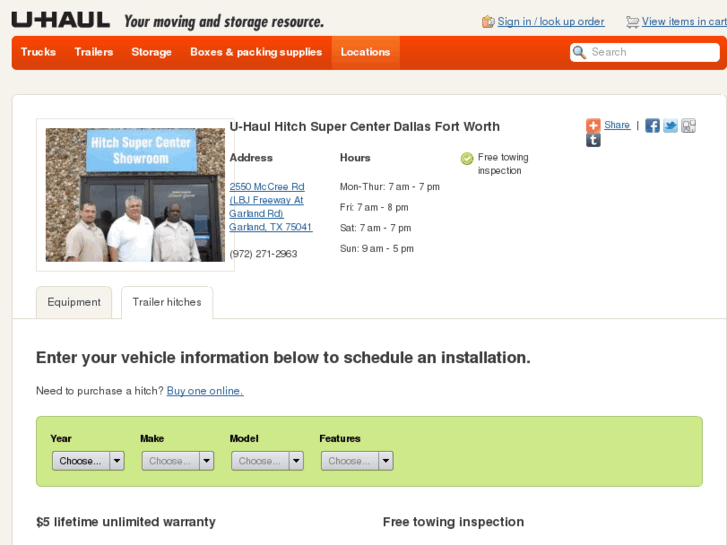
Task: Click the Hours heading
Action: tap(355, 158)
